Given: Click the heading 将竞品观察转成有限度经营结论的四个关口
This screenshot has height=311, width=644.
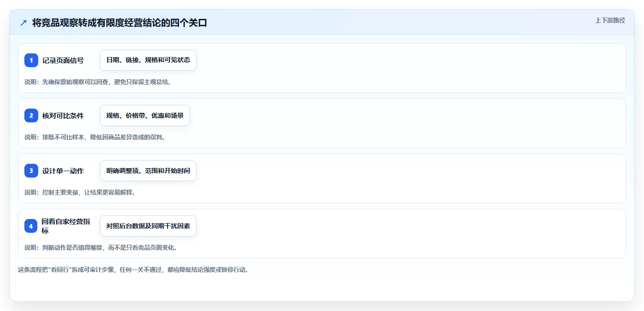Looking at the screenshot, I should (x=120, y=23).
